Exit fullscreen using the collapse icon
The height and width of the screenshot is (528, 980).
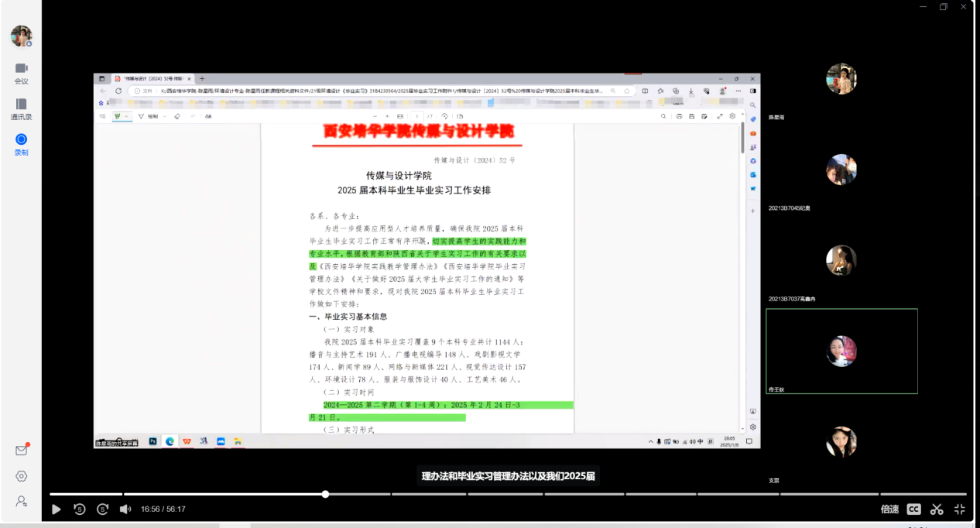point(960,509)
